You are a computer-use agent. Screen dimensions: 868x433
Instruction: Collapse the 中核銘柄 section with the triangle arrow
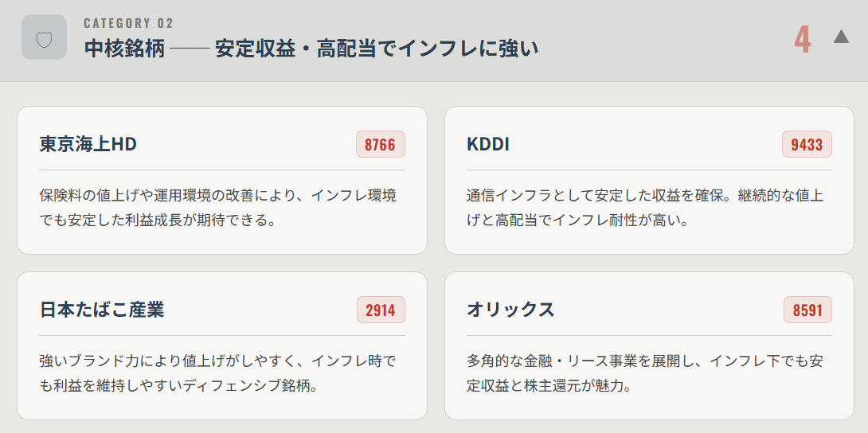pyautogui.click(x=841, y=37)
